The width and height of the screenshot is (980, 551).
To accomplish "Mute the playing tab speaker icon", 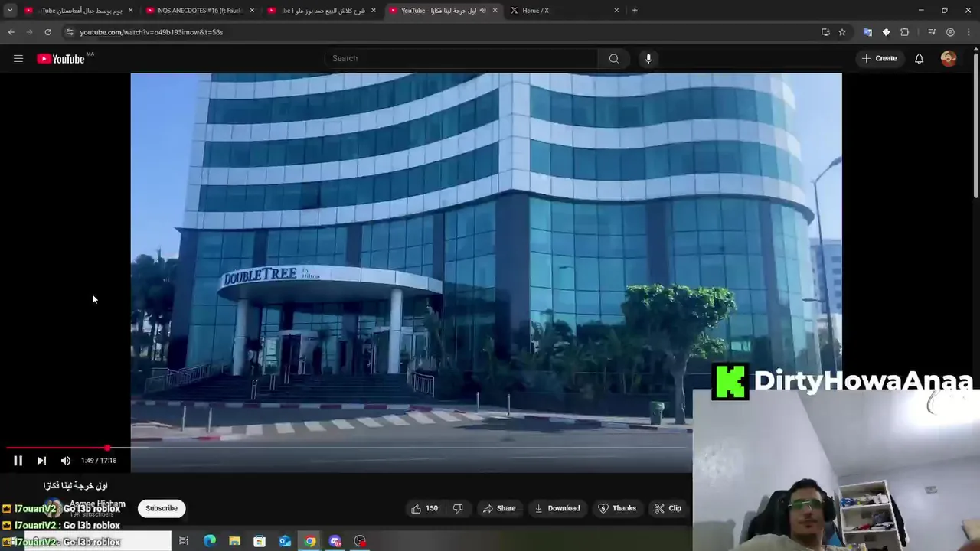I will 482,11.
